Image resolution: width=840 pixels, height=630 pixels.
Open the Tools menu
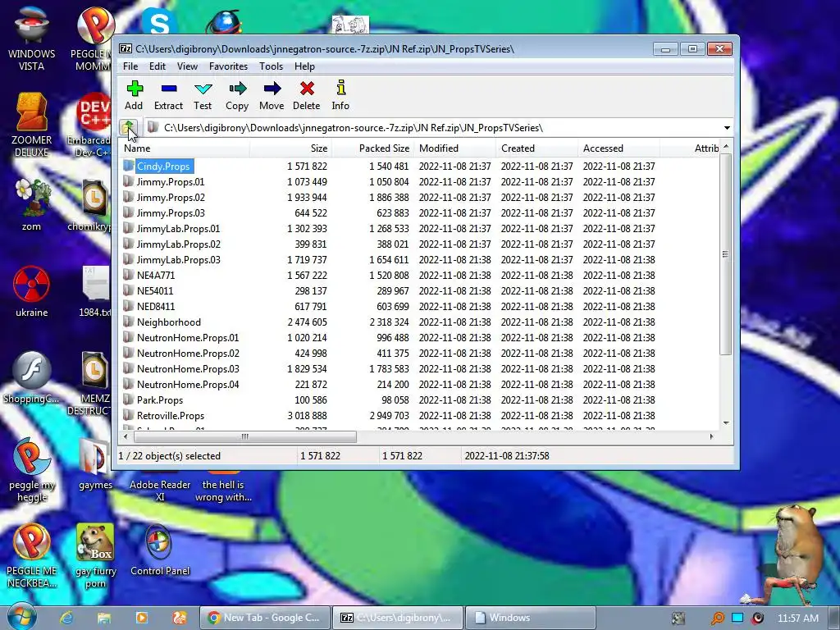pyautogui.click(x=271, y=66)
